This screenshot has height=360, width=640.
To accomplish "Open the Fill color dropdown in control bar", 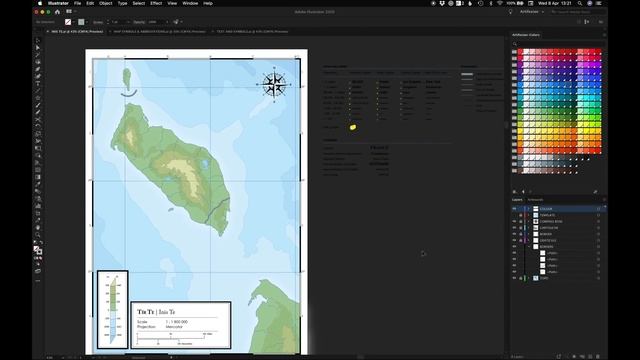I will (74, 22).
